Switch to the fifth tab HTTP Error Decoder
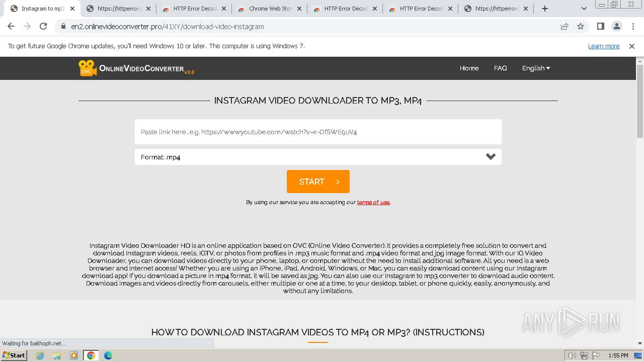This screenshot has width=644, height=362. [x=344, y=9]
